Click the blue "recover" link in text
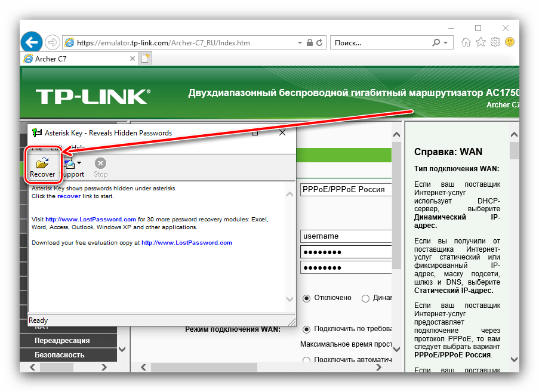This screenshot has width=539, height=392. tap(69, 196)
